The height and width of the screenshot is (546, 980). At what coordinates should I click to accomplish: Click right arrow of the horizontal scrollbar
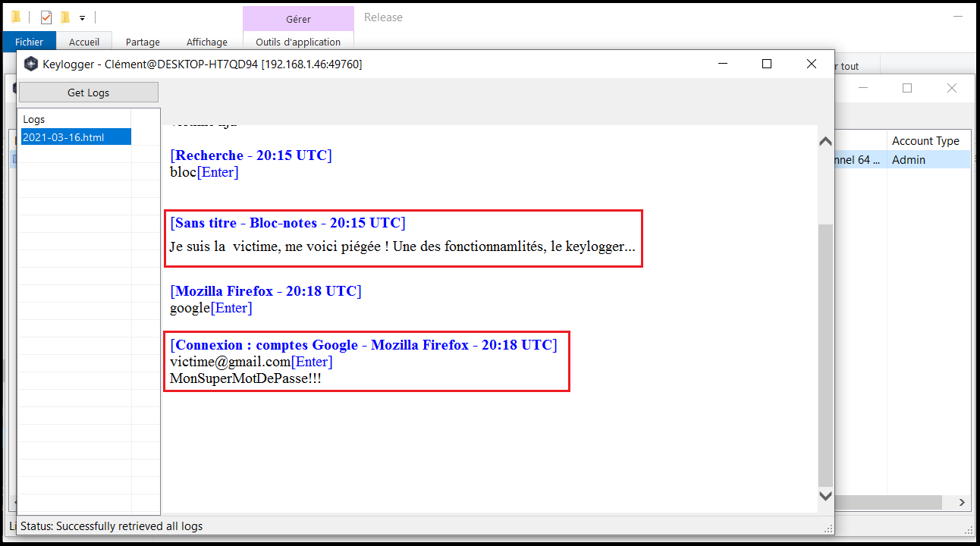click(x=962, y=503)
